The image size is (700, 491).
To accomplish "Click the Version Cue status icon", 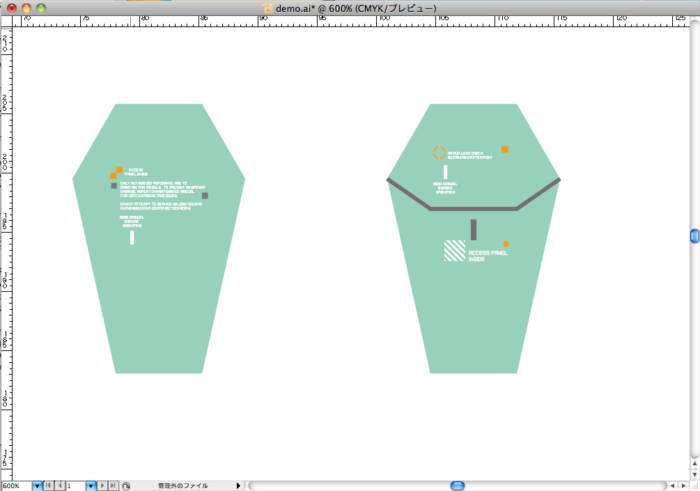I will click(126, 485).
